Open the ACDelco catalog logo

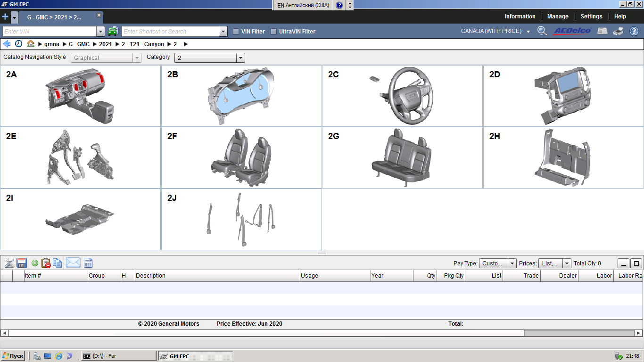pos(572,31)
